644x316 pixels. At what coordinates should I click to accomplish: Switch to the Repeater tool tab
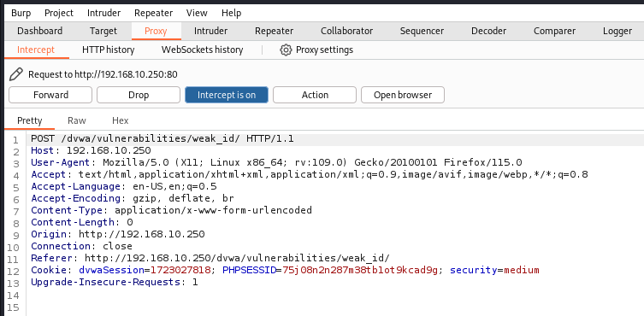[x=274, y=32]
